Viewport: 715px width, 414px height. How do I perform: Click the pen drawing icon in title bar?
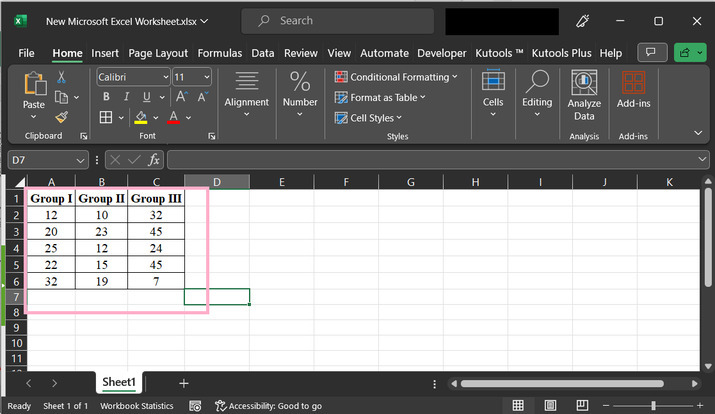[583, 21]
